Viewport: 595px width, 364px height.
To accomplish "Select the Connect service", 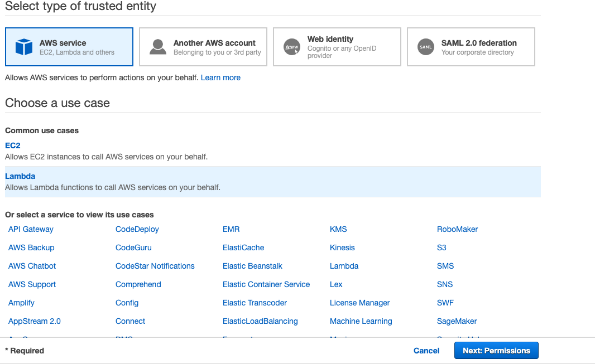I will click(x=130, y=321).
